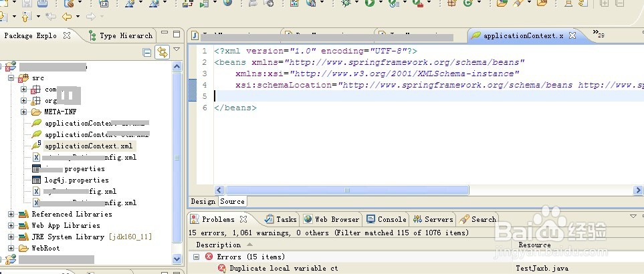Switch to the Type Hierarchy tab

pos(121,35)
